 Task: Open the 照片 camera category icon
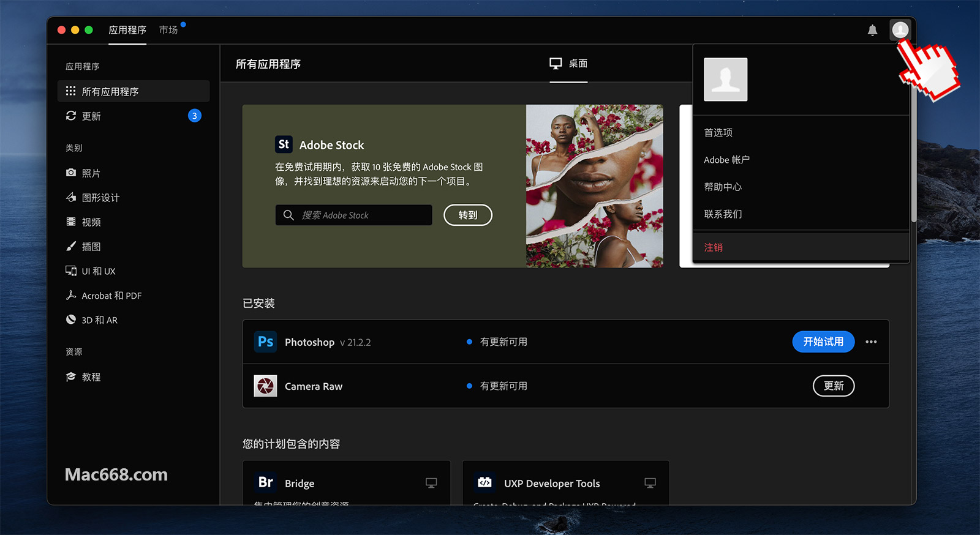[71, 173]
